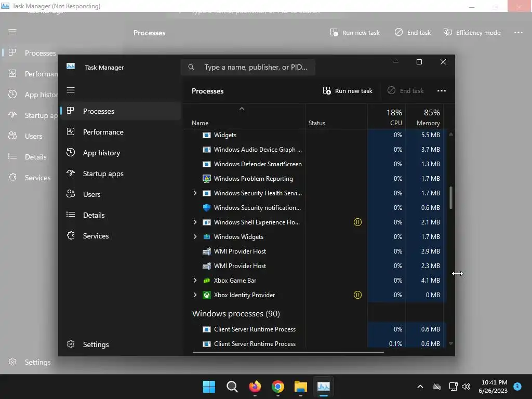Open more options ellipsis in front Task Manager
The width and height of the screenshot is (532, 399).
442,90
